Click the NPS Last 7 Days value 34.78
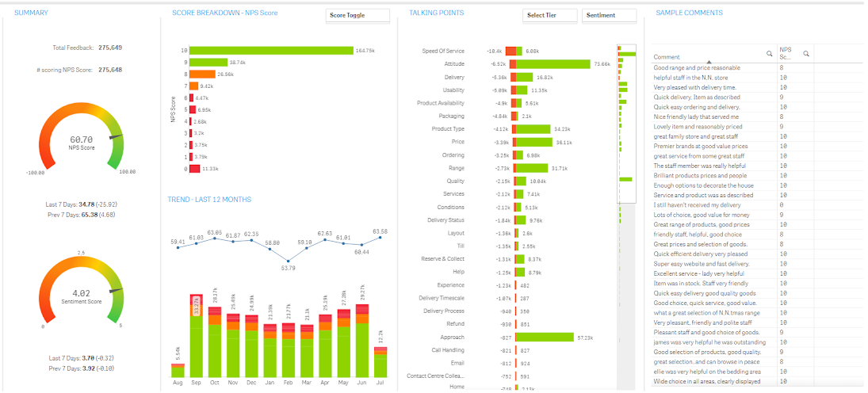Viewport: 868px width, 393px height. (86, 204)
